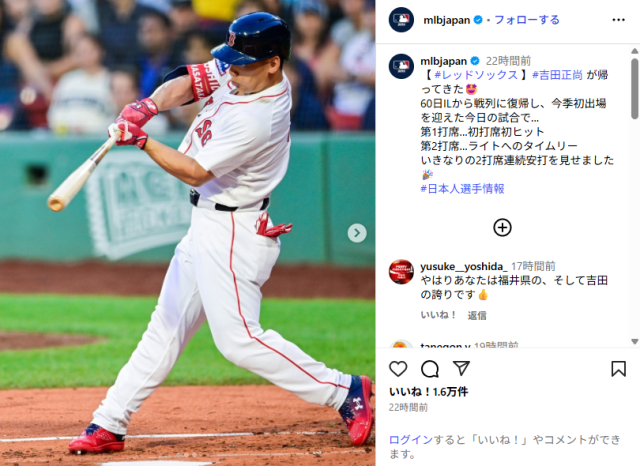The height and width of the screenshot is (466, 640).
Task: Like yusuke__yoshida_'s comment via いいね！
Action: pyautogui.click(x=438, y=315)
